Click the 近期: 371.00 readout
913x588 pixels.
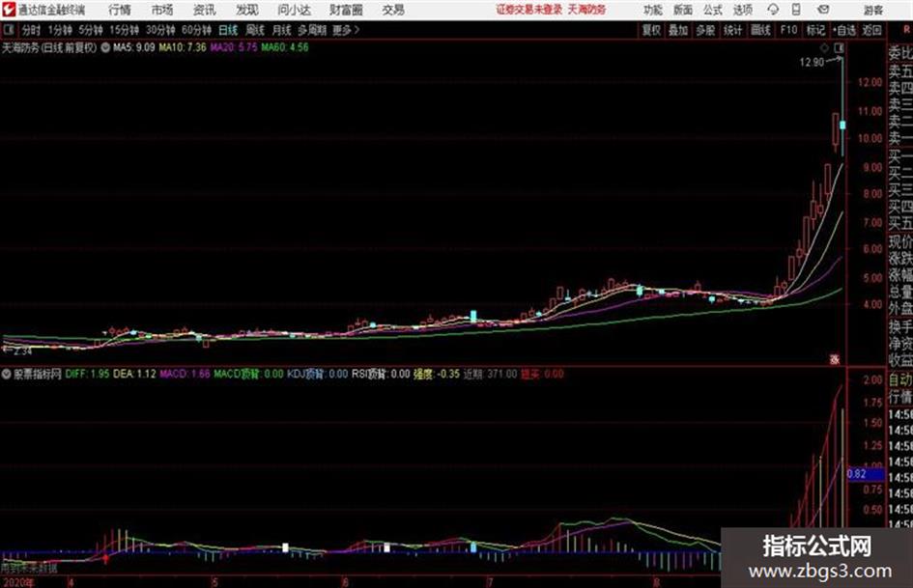(490, 374)
